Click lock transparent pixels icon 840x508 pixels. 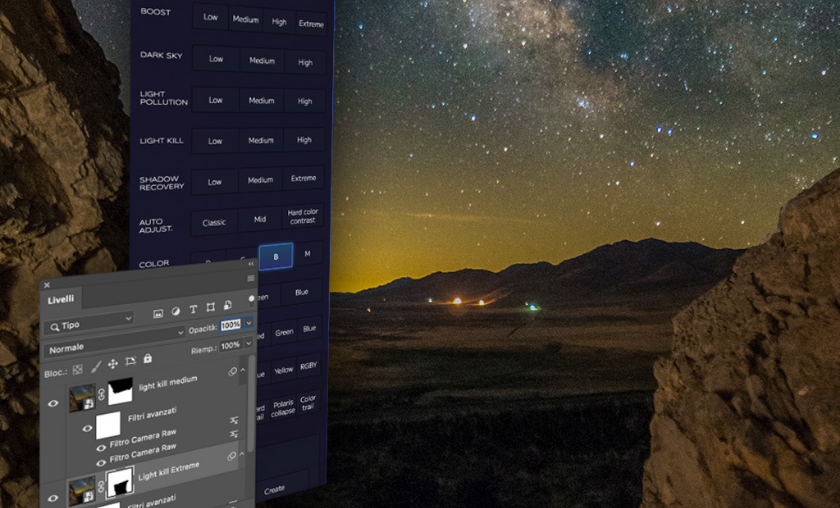[78, 369]
